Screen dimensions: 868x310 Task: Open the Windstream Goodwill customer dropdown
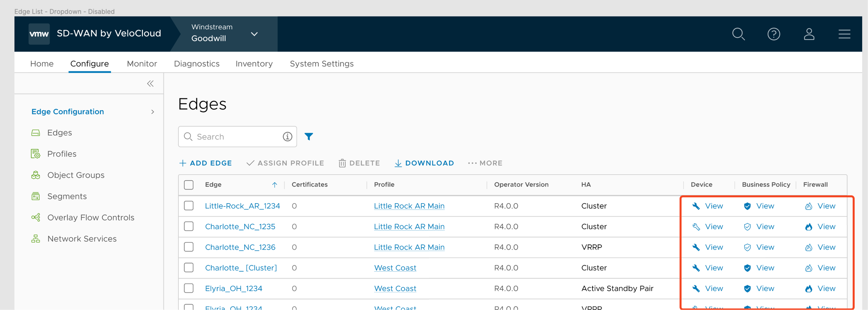tap(224, 34)
